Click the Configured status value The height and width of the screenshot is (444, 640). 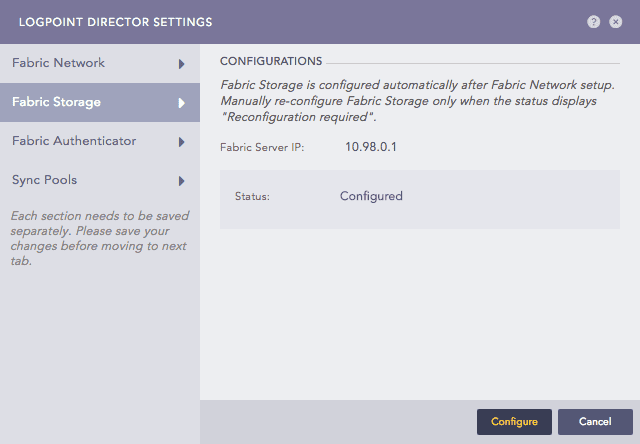(371, 196)
